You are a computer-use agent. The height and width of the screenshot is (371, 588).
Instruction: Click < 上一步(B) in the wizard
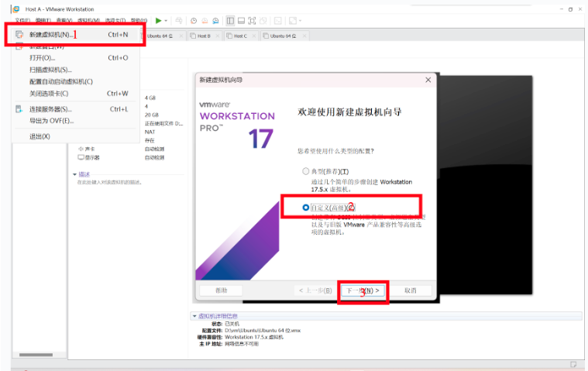click(315, 290)
